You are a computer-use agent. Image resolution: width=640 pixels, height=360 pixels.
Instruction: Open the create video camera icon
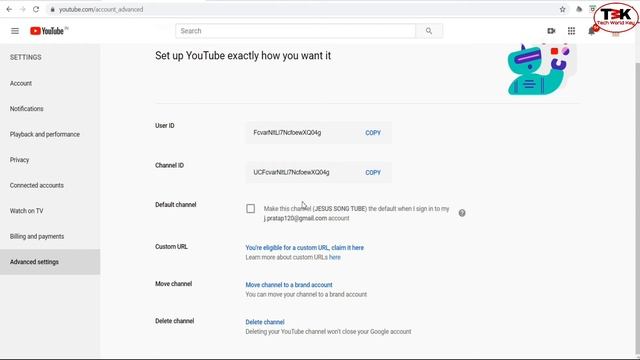tap(551, 31)
